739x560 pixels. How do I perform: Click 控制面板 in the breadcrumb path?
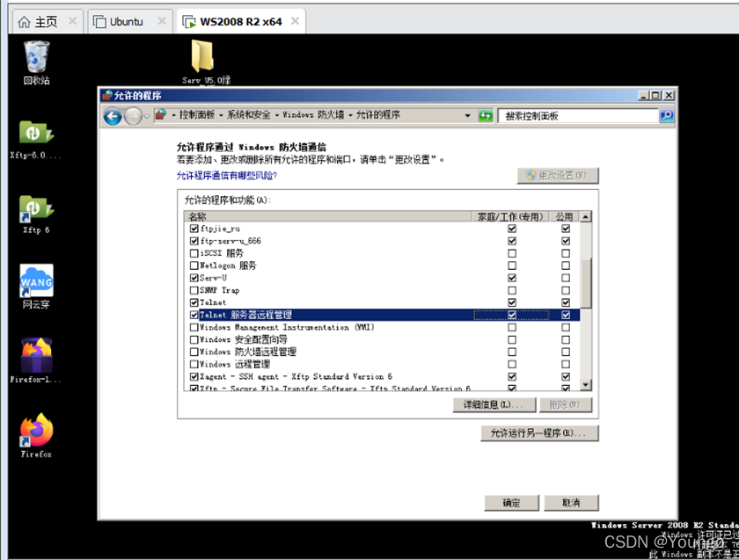coord(197,115)
